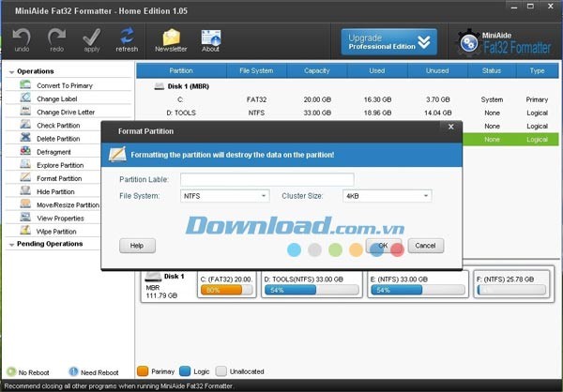Click the Upgrade Professional Edition button
The height and width of the screenshot is (392, 563).
(x=389, y=41)
